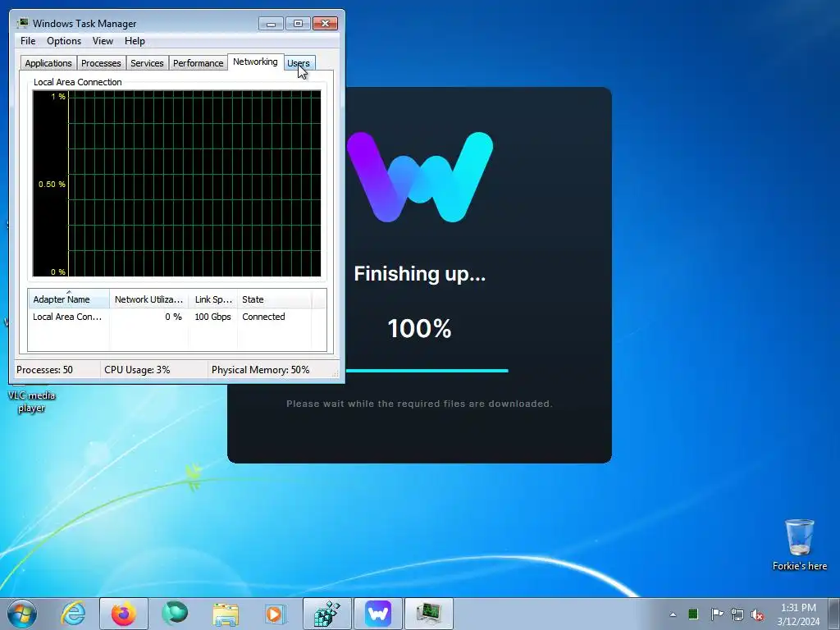Click the green Task Manager tray icon
This screenshot has height=630, width=840.
click(x=693, y=614)
